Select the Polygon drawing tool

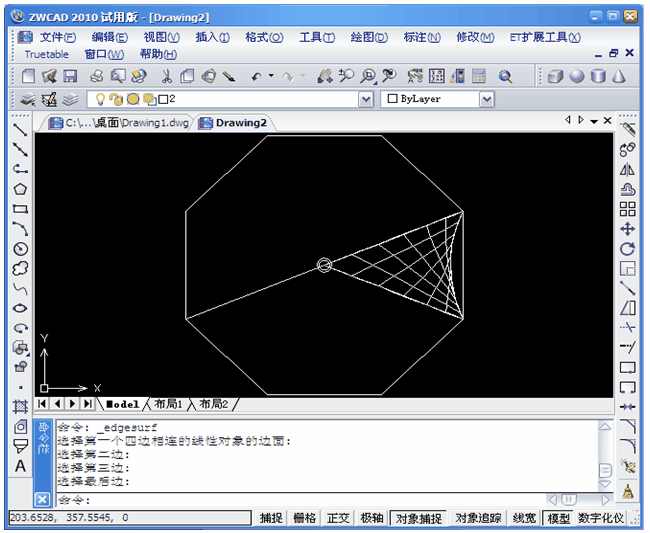pos(20,189)
